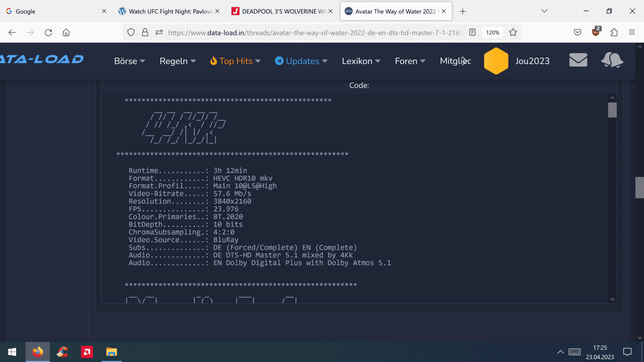Click the Subs DE Forced/Complete line
The width and height of the screenshot is (644, 362).
click(x=243, y=247)
